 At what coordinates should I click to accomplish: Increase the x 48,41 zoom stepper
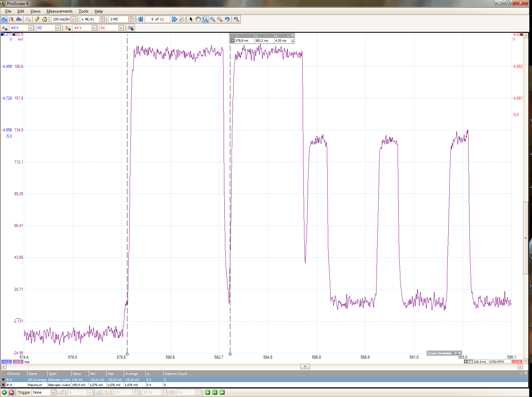click(102, 18)
